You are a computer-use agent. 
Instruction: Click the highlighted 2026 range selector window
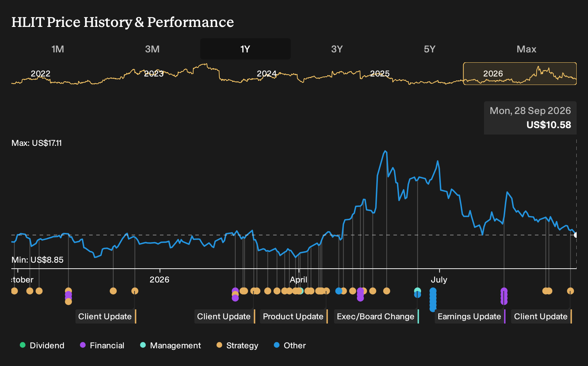pos(520,74)
